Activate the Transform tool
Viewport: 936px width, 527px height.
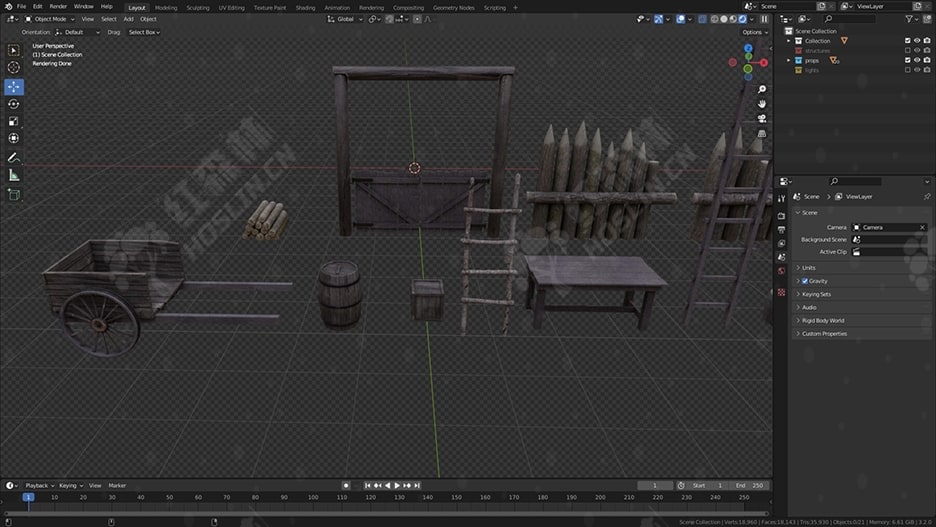pyautogui.click(x=13, y=138)
